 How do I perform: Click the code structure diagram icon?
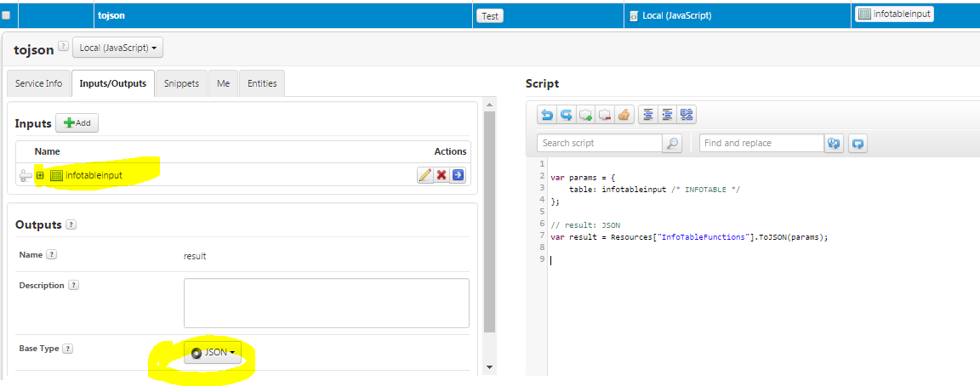687,115
